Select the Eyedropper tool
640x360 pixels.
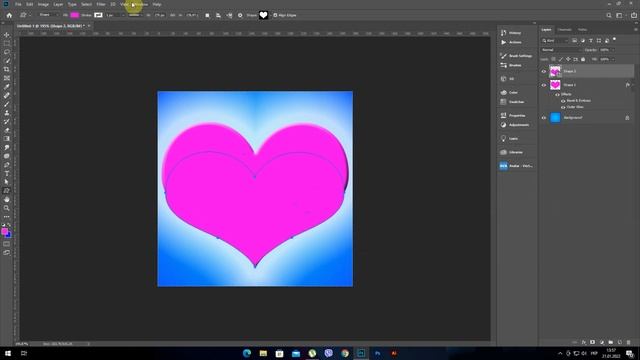tap(7, 87)
